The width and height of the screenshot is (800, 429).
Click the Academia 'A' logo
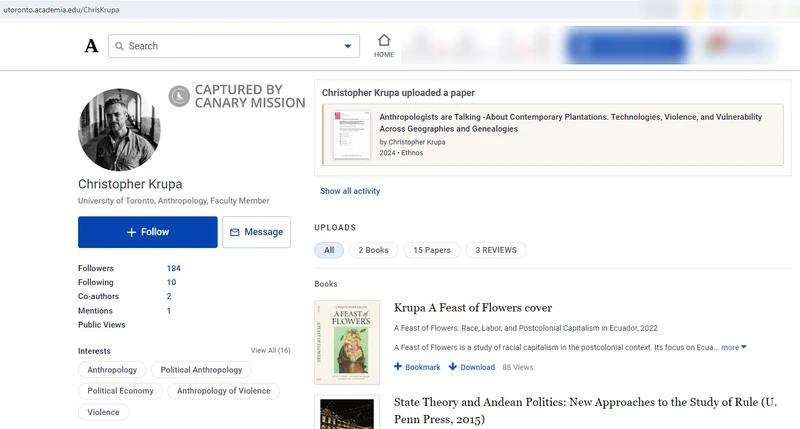[x=91, y=46]
